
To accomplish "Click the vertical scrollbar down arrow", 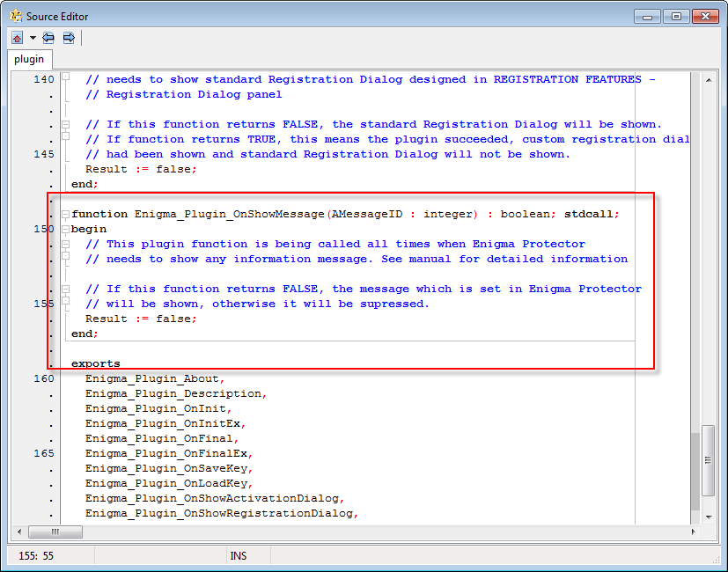I will [709, 517].
